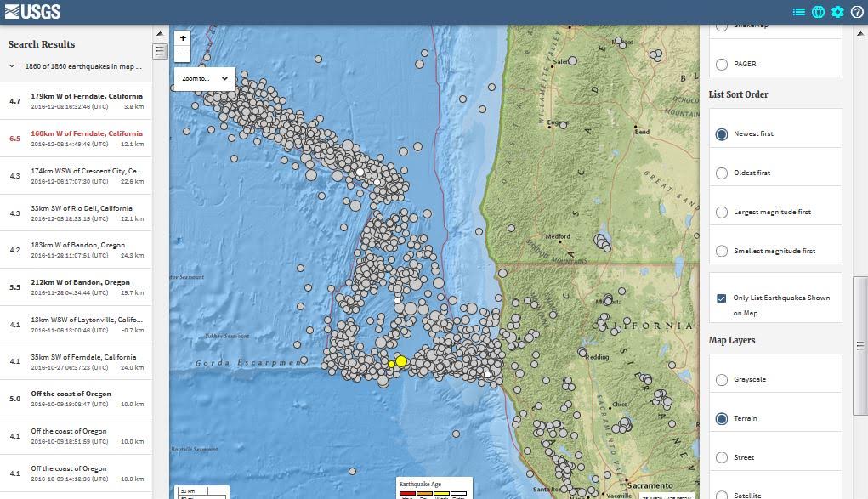The height and width of the screenshot is (499, 868).
Task: Open the settings gear icon in header
Action: tap(837, 12)
